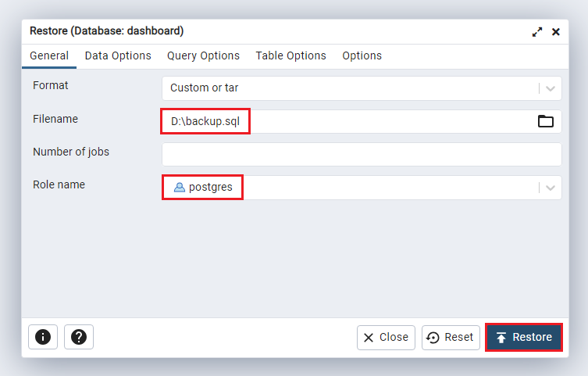The image size is (588, 376).
Task: Maximize the Restore dialog
Action: pos(537,32)
